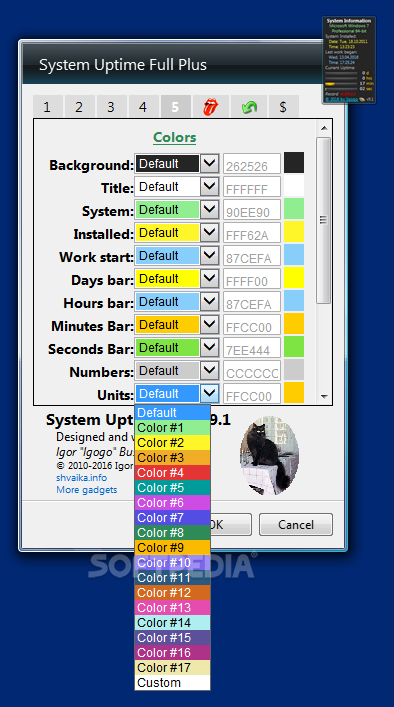Click the Numbers hex field CCCCCC

(252, 371)
